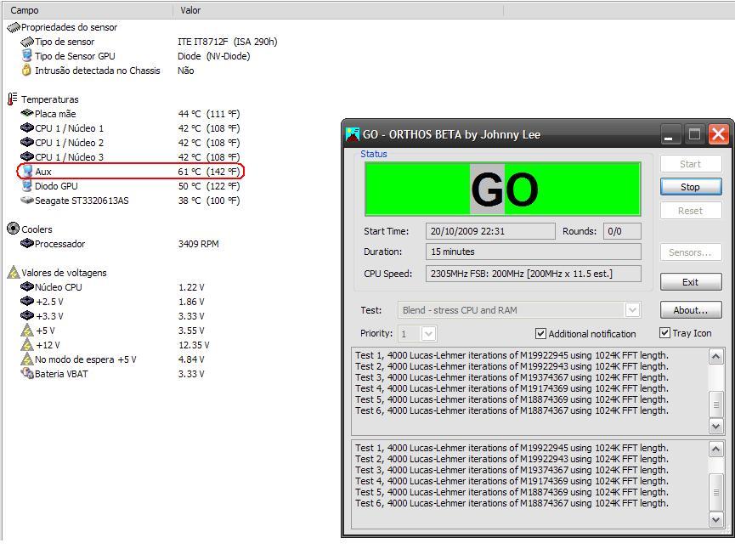Click the warning icon beside Valores de voltagens
735x560 pixels.
pos(14,272)
